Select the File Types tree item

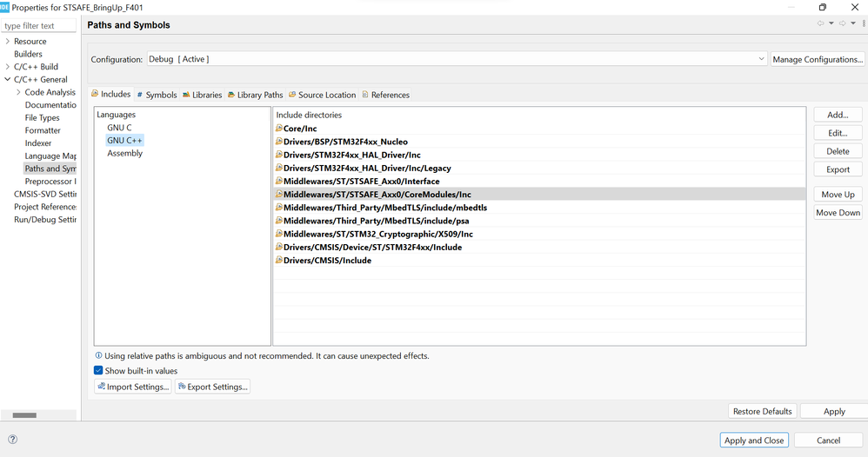tap(42, 117)
